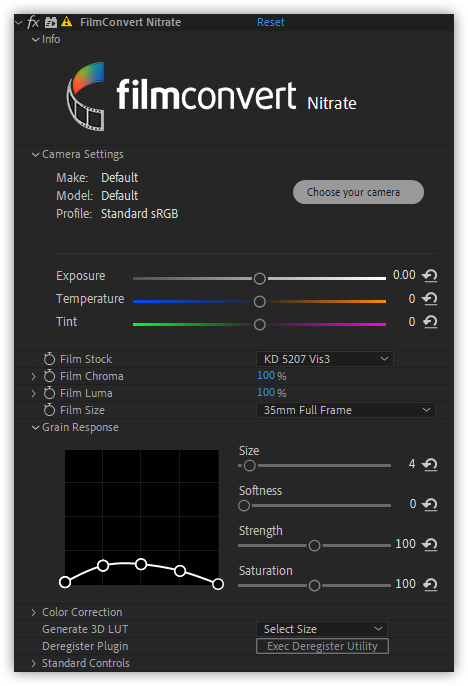Toggle the Film Luma stopwatch
468x686 pixels.
(x=49, y=393)
